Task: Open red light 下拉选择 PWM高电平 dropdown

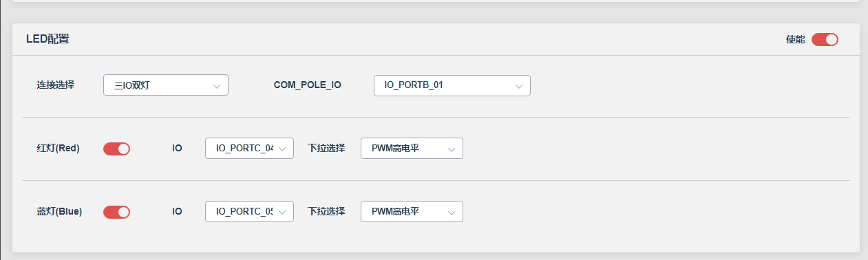Action: click(412, 148)
